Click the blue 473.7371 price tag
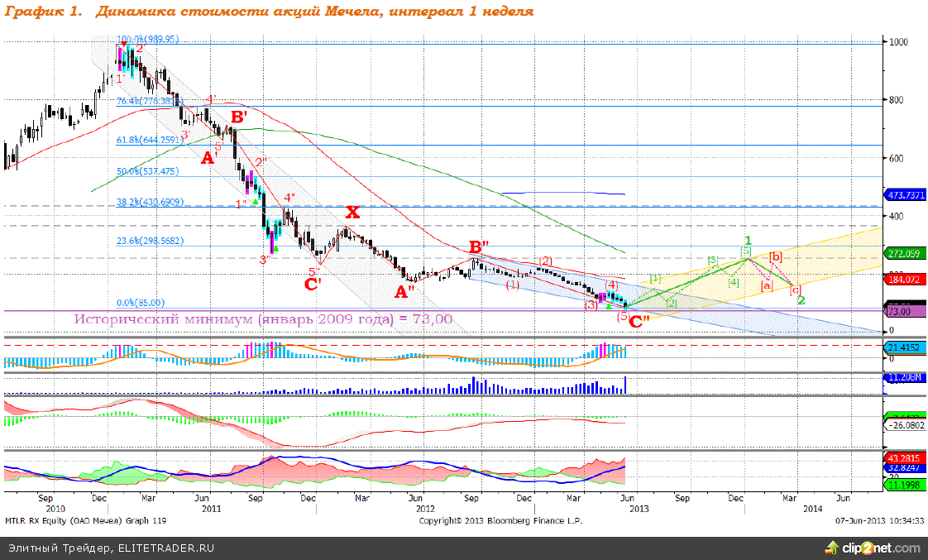The height and width of the screenshot is (560, 928). 905,195
